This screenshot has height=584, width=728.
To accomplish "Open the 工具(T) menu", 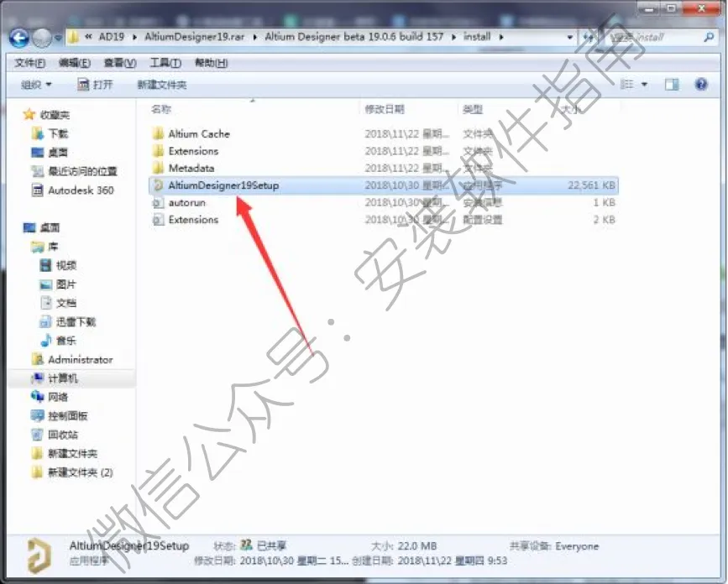I will point(165,63).
